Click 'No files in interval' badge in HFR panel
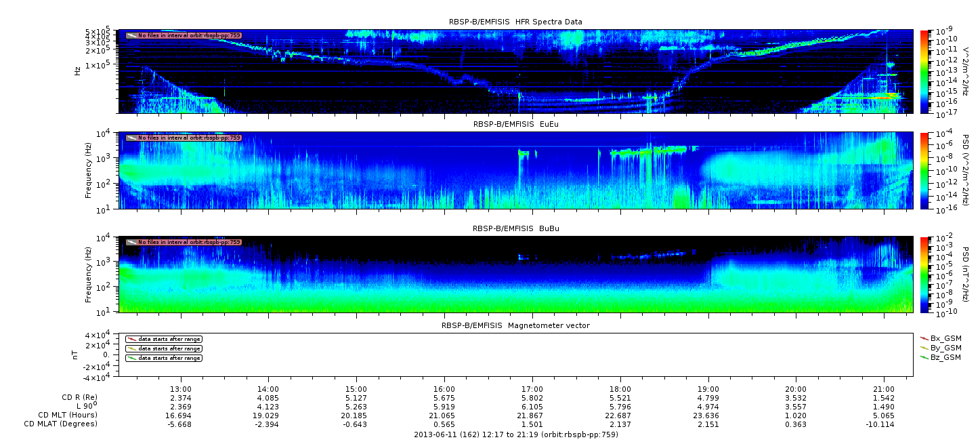 (x=184, y=35)
